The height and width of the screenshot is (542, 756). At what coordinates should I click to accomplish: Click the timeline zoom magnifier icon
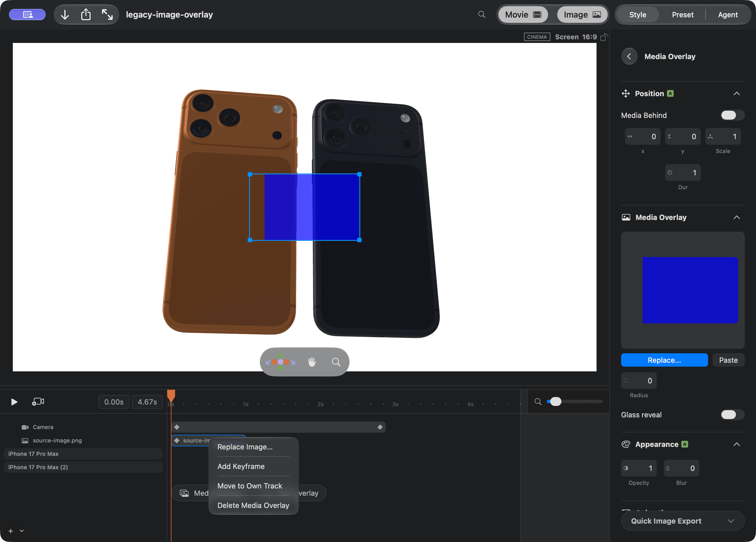(538, 402)
